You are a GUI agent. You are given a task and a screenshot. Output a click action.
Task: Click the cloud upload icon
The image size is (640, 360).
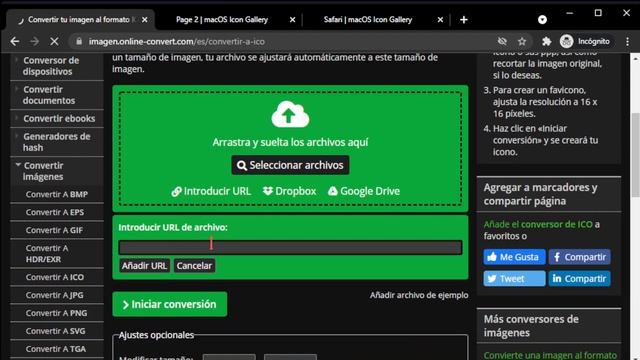click(x=290, y=114)
